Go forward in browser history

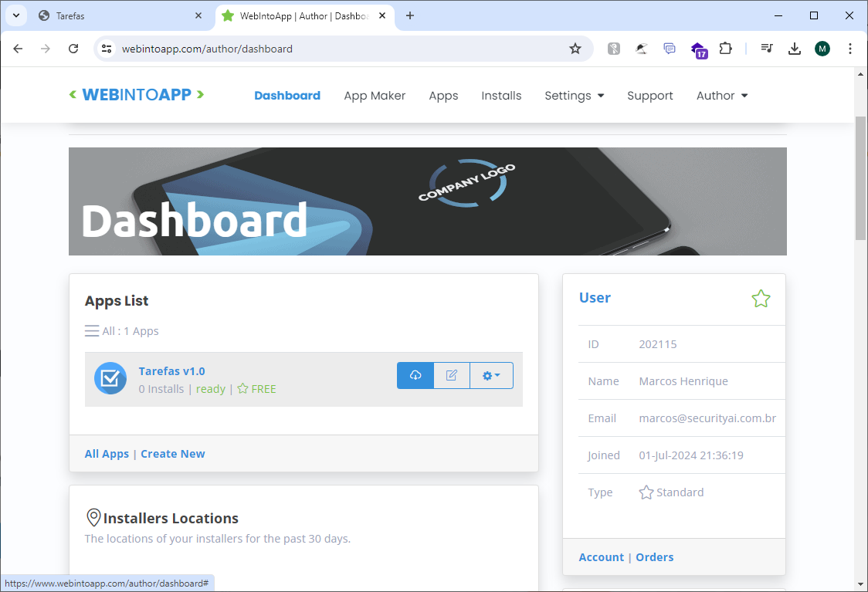point(46,49)
